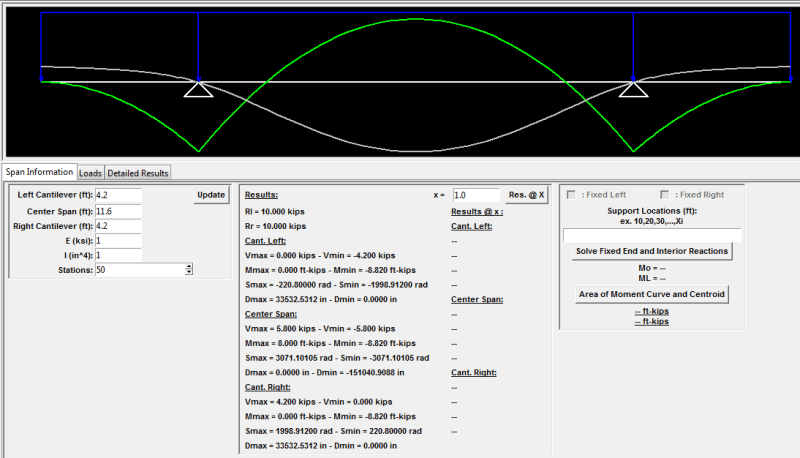Click the 'Support Locations (ft):' label
This screenshot has height=458, width=800.
point(652,211)
